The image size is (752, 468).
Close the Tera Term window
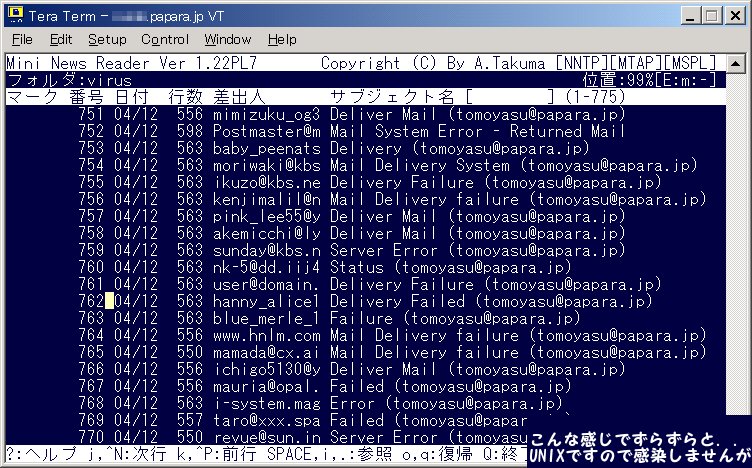pos(735,16)
